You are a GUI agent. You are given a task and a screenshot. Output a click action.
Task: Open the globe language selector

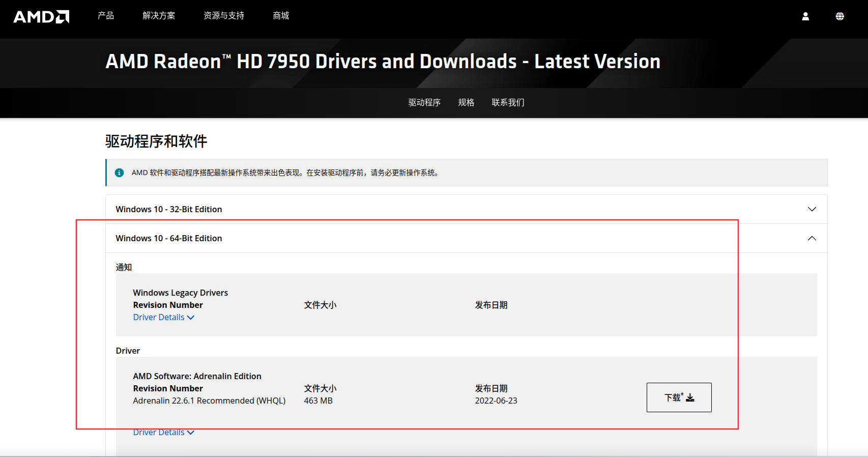tap(840, 16)
